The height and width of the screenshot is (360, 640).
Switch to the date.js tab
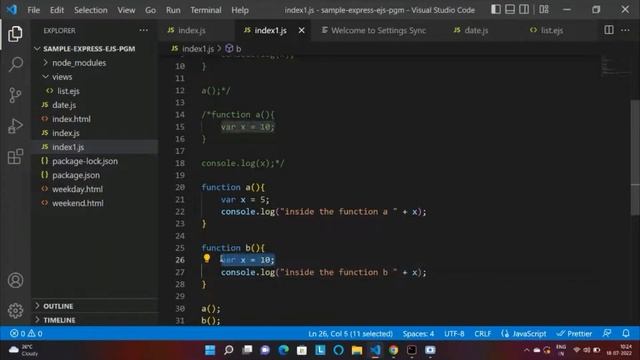tap(476, 30)
